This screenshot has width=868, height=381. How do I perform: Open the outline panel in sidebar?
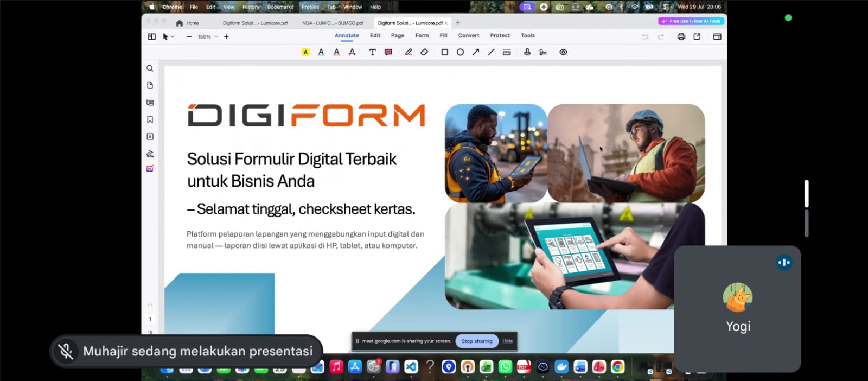tap(150, 103)
